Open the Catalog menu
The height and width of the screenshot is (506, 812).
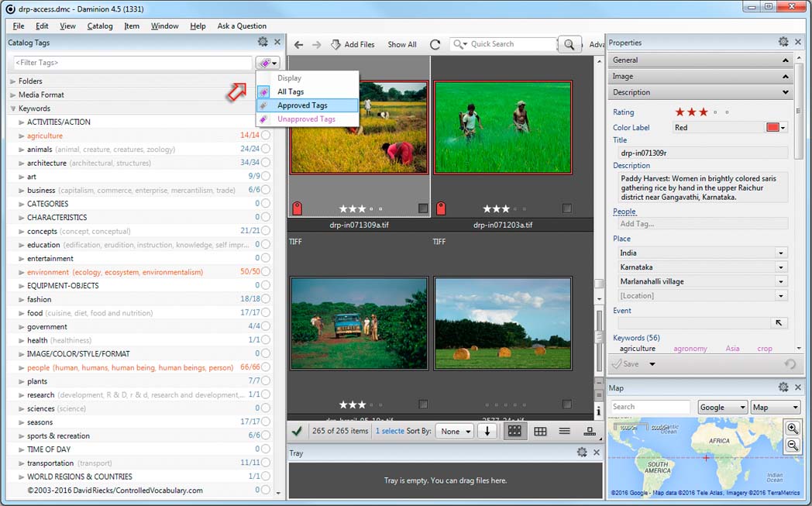(x=100, y=26)
